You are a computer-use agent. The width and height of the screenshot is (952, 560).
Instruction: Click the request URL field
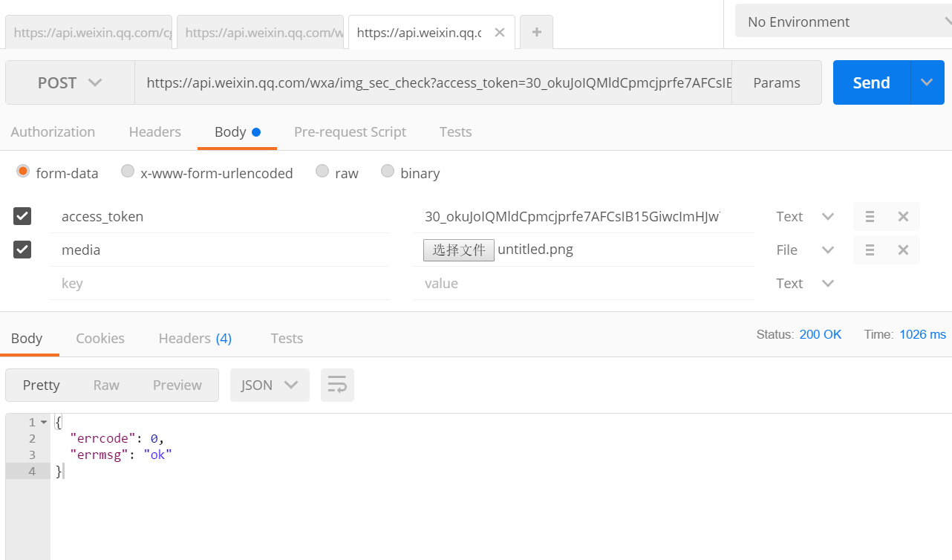[433, 82]
